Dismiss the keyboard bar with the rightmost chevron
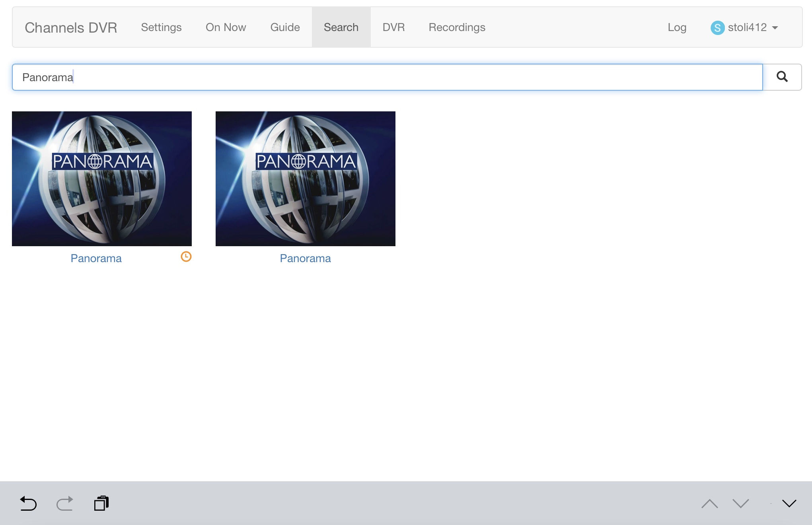 (x=789, y=504)
